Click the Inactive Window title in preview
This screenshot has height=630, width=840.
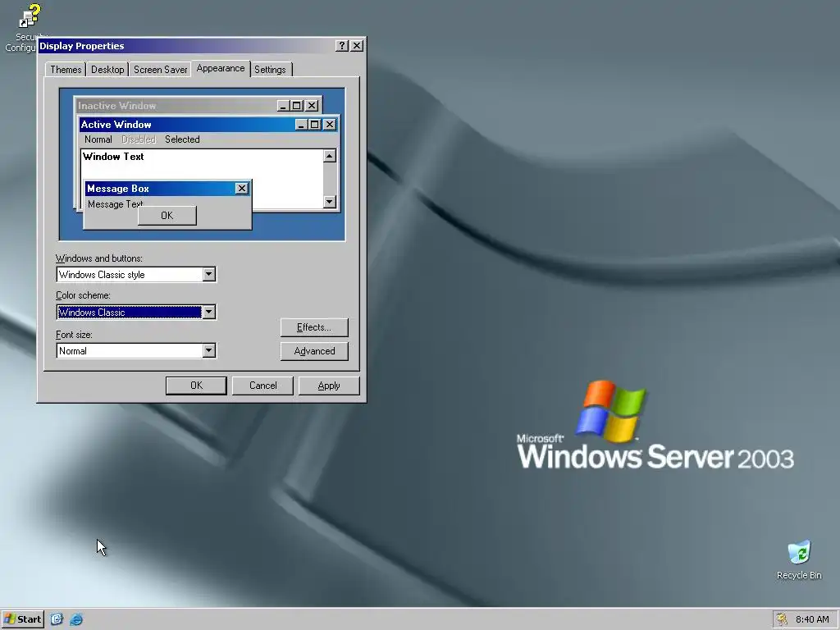pyautogui.click(x=116, y=106)
